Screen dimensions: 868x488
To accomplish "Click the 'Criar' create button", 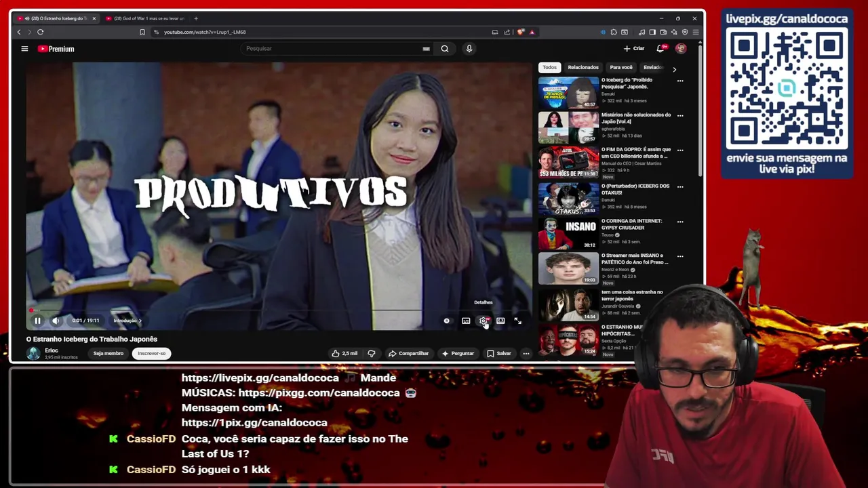I will 634,49.
